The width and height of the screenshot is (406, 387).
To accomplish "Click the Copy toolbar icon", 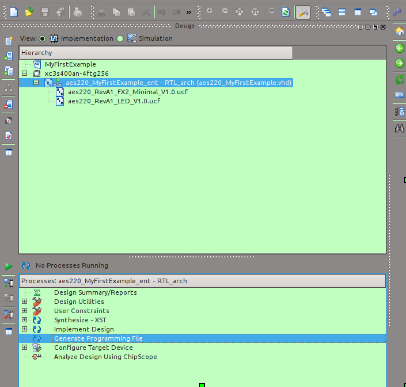I will pyautogui.click(x=116, y=12).
